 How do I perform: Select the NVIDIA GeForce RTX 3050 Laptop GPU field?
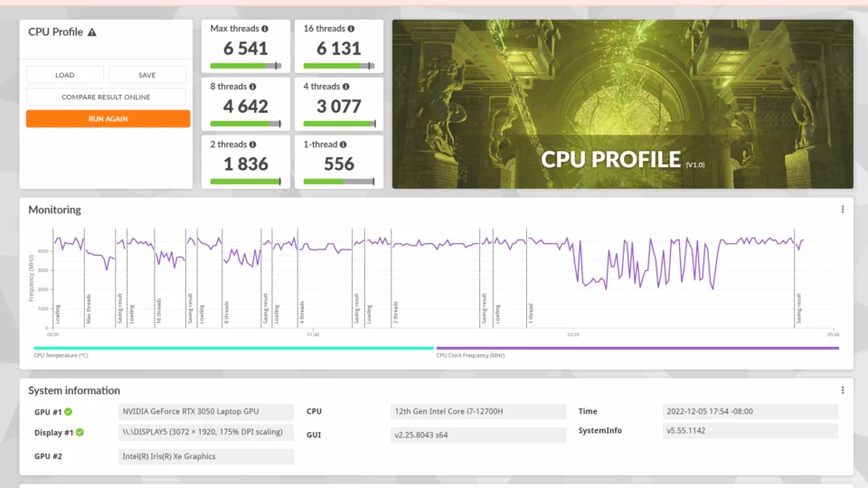point(206,412)
